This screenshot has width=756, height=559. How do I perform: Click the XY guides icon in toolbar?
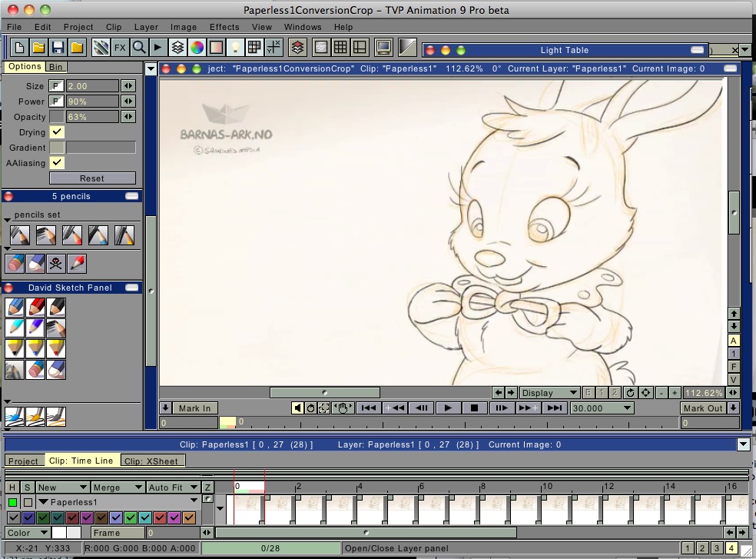click(x=274, y=48)
